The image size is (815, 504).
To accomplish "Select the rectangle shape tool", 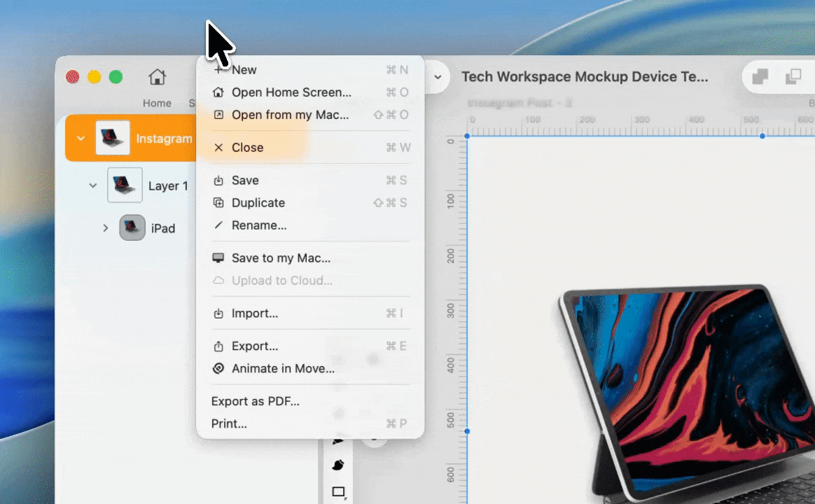I will click(339, 492).
